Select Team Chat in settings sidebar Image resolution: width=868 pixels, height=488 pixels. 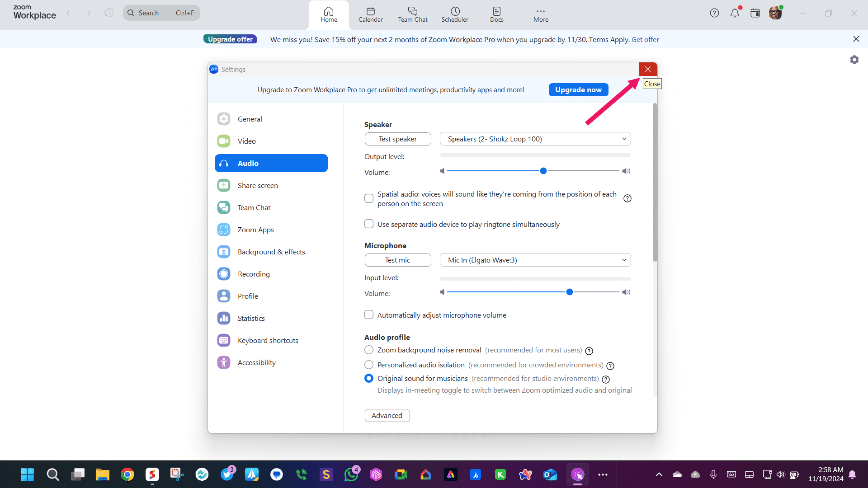click(271, 207)
